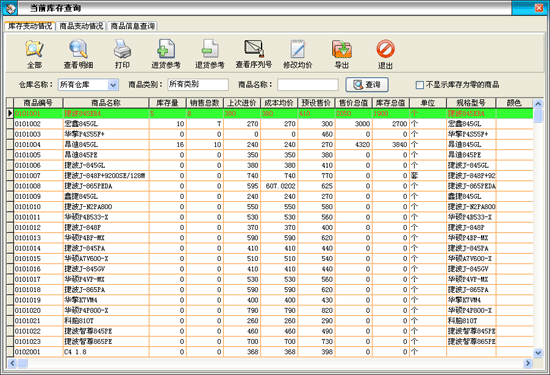The height and width of the screenshot is (375, 550).
Task: Click product name 华硕P4BP-MX
Action: click(x=85, y=238)
